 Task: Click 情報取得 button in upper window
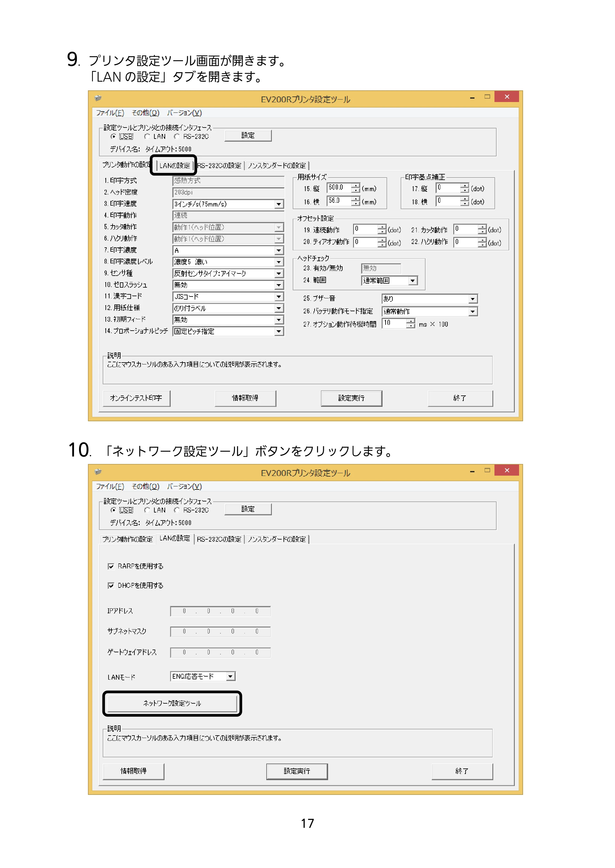[x=245, y=398]
